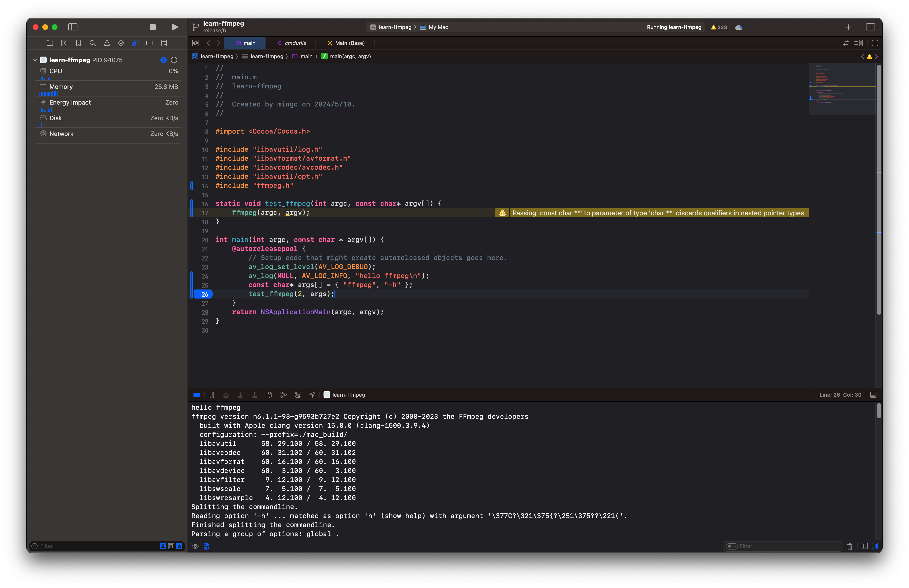Click Debug View Hierarchy icon
Screen dimensions: 909x588
click(x=269, y=395)
